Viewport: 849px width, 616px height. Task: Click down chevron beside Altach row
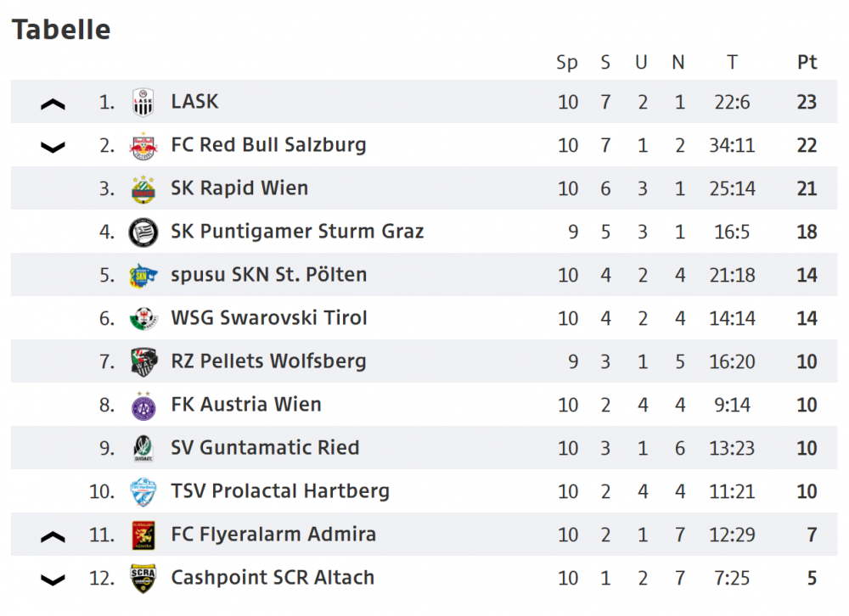coord(53,580)
